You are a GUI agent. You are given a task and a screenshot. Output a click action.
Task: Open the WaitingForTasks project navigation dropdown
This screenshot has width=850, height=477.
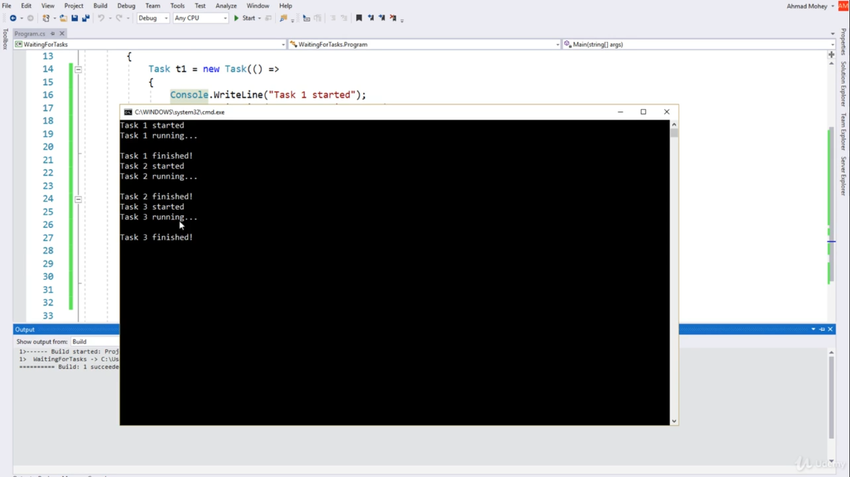[x=150, y=44]
